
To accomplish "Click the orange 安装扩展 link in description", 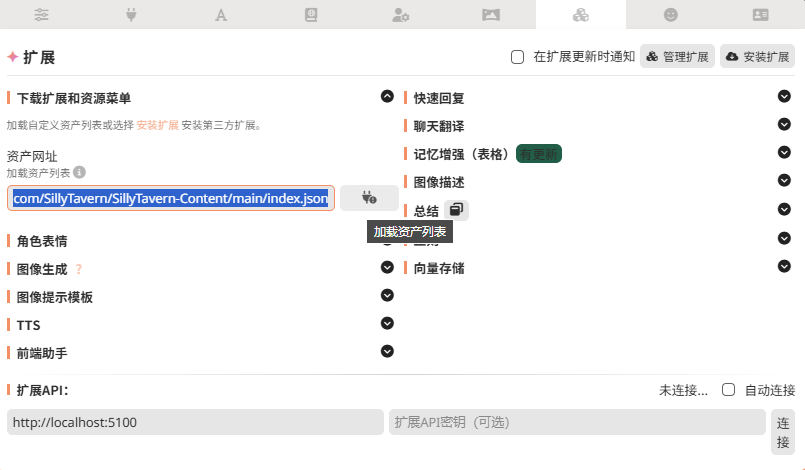I will 158,126.
